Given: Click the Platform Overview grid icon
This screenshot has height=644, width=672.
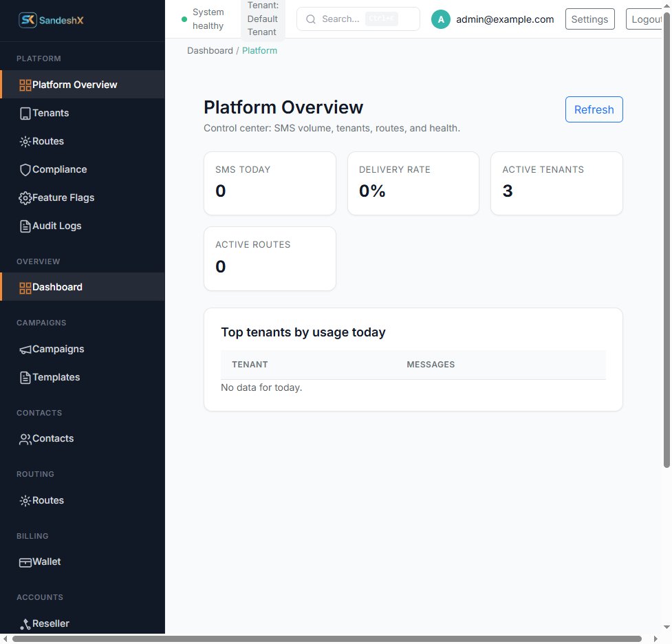Looking at the screenshot, I should click(25, 85).
